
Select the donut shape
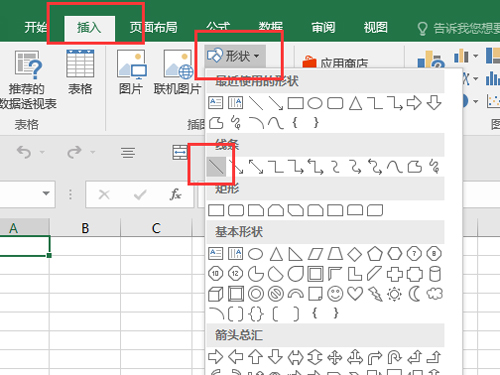pyautogui.click(x=256, y=294)
